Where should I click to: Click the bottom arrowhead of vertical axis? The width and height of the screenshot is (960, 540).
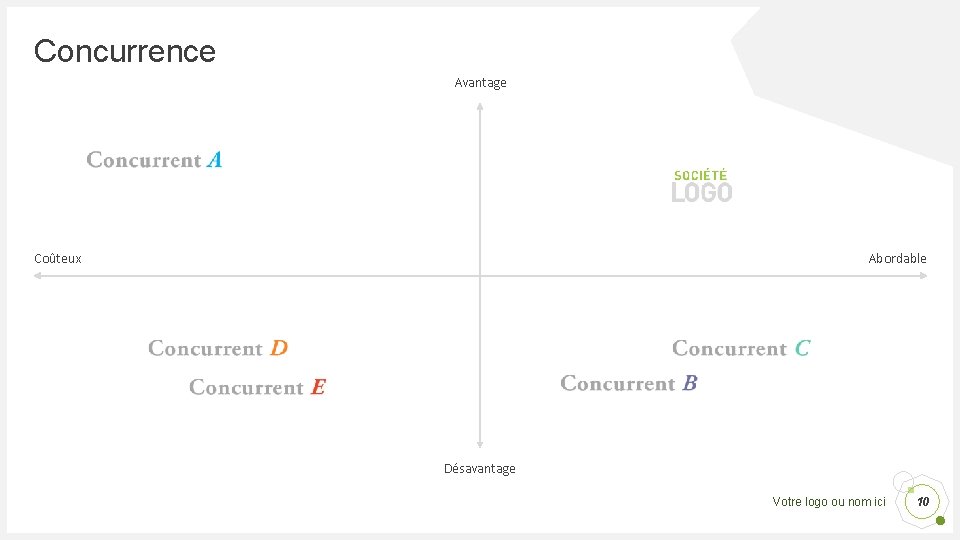480,445
